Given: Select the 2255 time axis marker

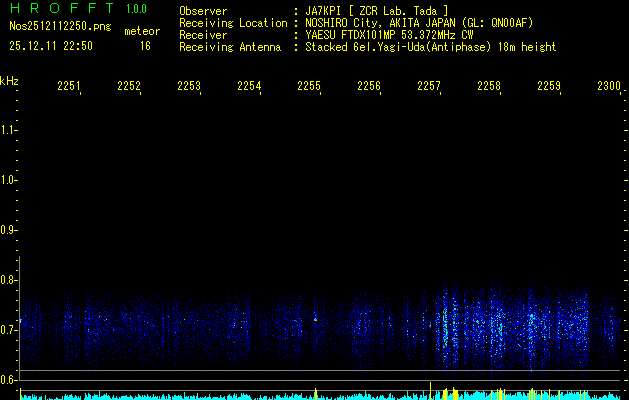Looking at the screenshot, I should (x=309, y=87).
